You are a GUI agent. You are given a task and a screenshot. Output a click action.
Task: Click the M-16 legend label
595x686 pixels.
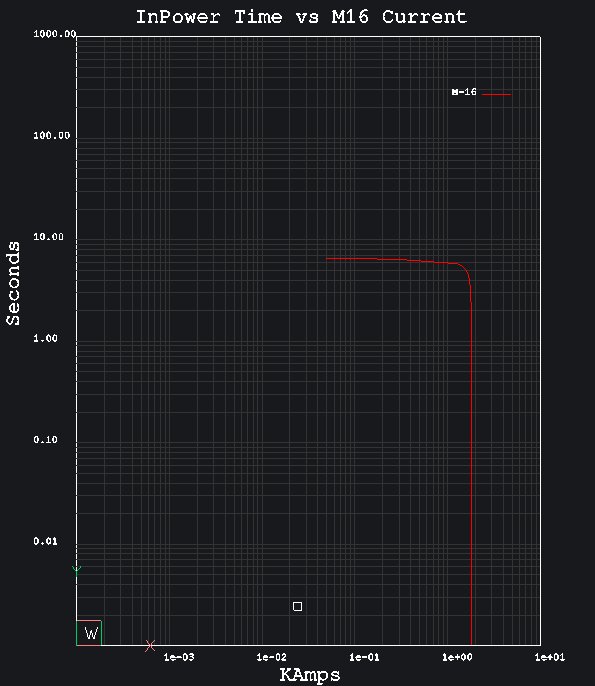click(464, 92)
